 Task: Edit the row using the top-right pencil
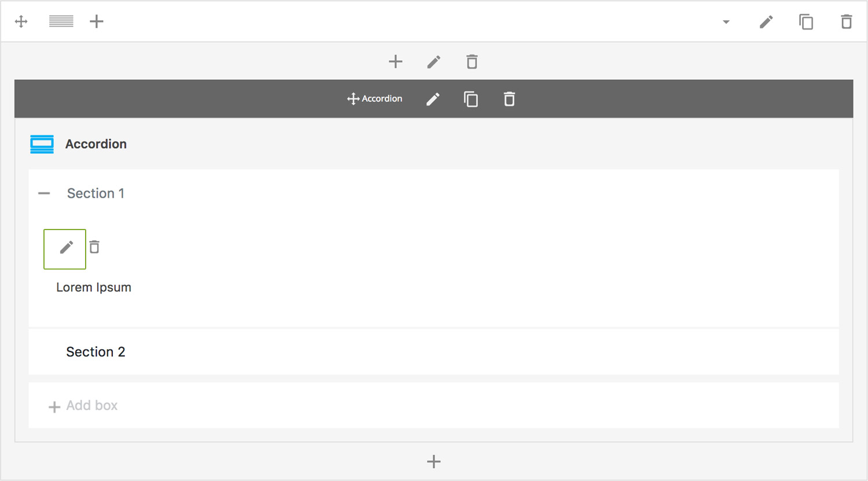[766, 22]
